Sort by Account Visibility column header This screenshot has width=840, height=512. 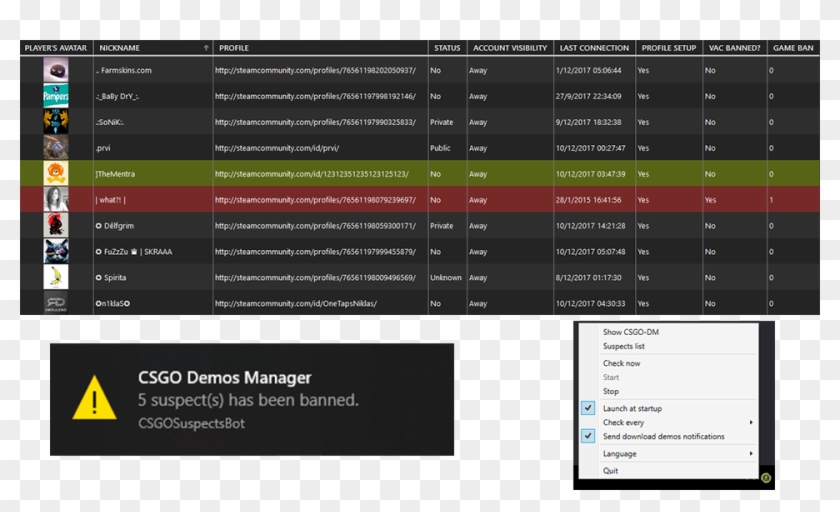510,48
